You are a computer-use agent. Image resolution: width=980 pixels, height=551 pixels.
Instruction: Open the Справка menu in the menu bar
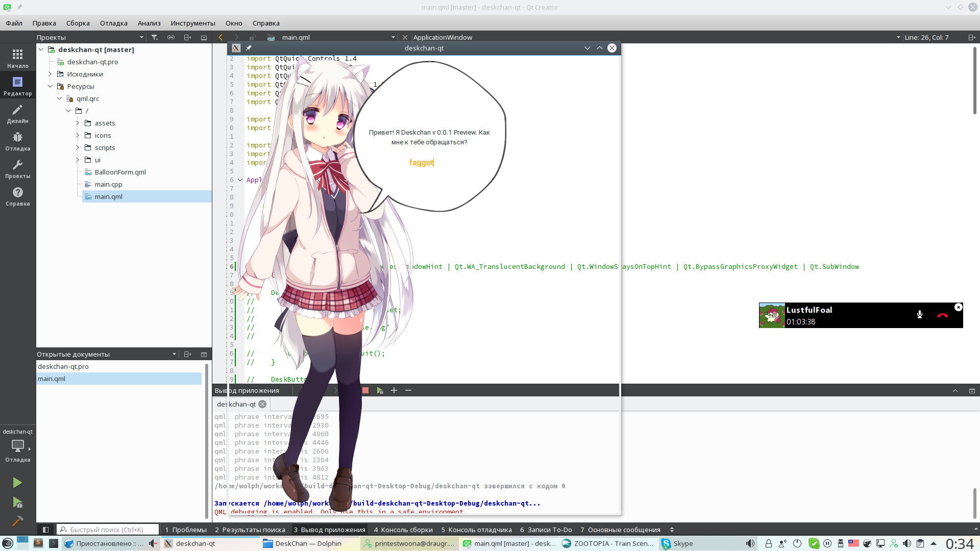[266, 23]
